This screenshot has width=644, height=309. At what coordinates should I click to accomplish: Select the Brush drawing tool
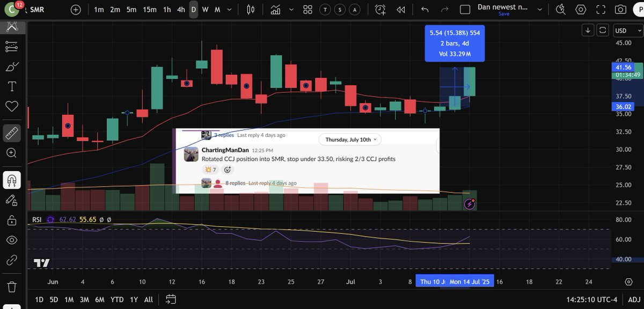(x=12, y=67)
